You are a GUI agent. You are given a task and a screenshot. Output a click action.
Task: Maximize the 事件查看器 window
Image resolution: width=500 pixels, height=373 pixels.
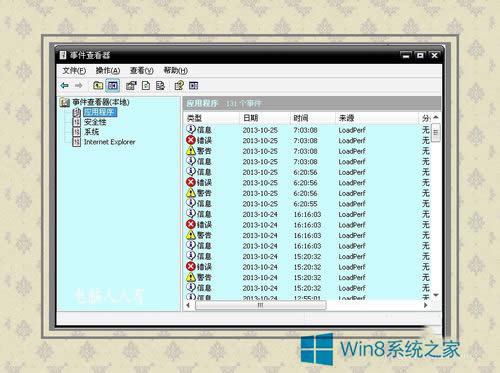pos(420,56)
